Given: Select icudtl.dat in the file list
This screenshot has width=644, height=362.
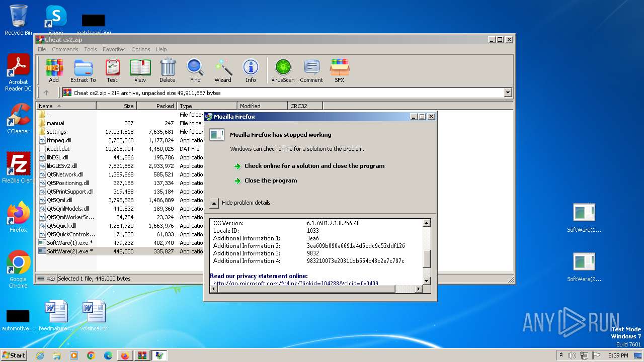Looking at the screenshot, I should point(120,149).
